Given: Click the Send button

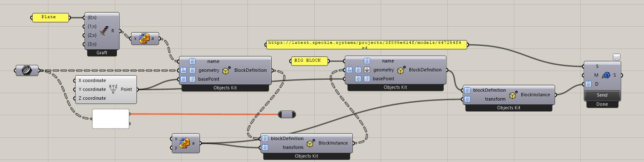Looking at the screenshot, I should click(x=602, y=95).
